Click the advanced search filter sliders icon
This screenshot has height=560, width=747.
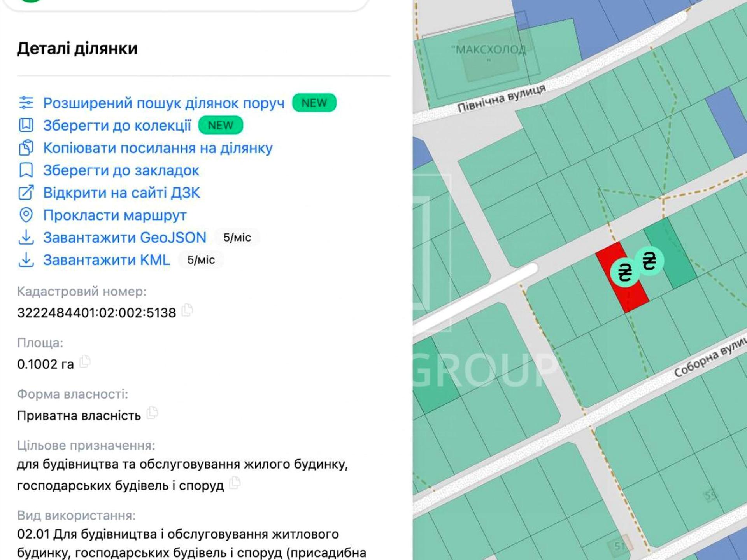(26, 103)
